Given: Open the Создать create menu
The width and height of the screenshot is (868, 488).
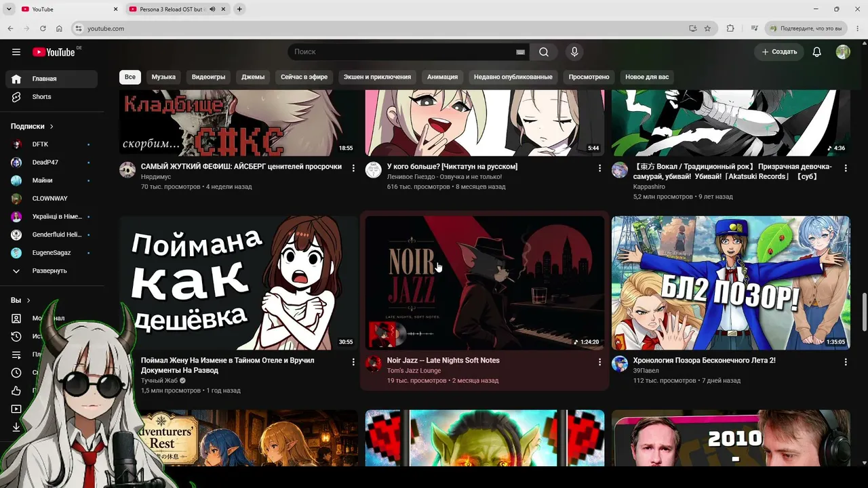Looking at the screenshot, I should pos(779,52).
